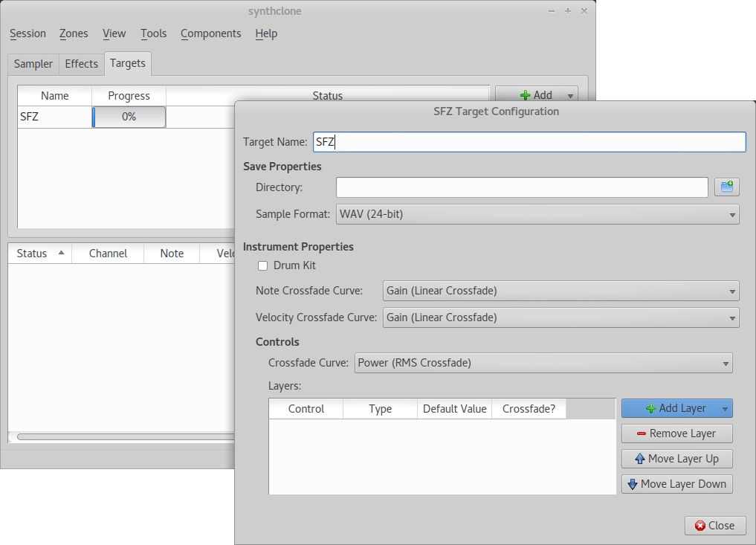Open the View menu
756x545 pixels.
pyautogui.click(x=114, y=33)
